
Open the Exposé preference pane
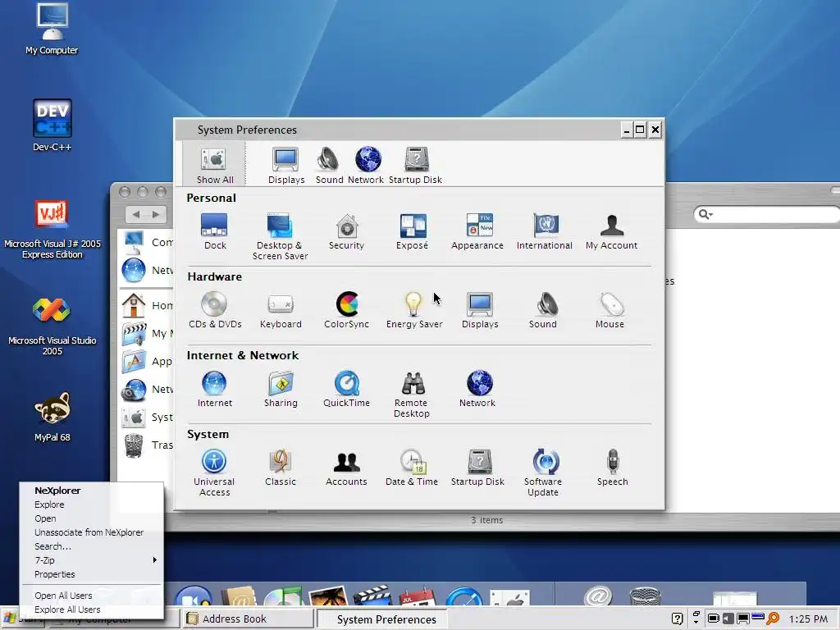[x=412, y=231]
